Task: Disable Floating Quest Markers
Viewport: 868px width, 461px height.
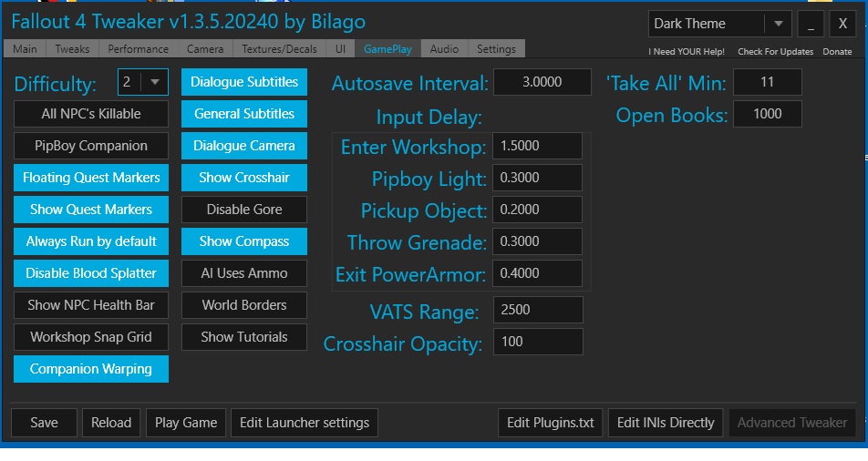Action: tap(91, 178)
